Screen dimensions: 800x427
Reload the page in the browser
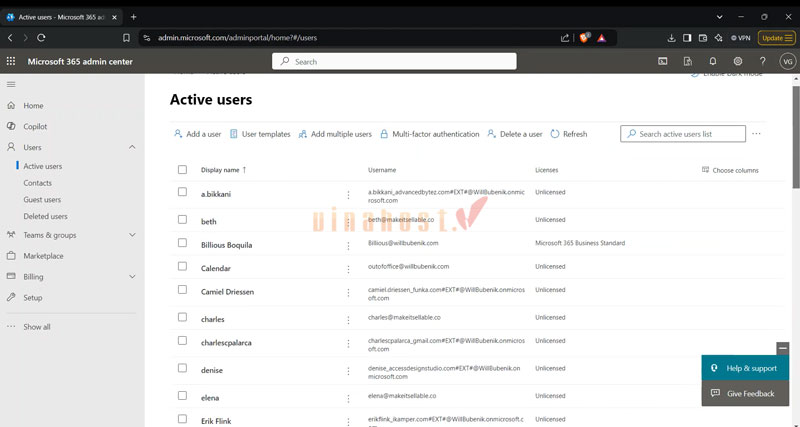click(x=41, y=38)
